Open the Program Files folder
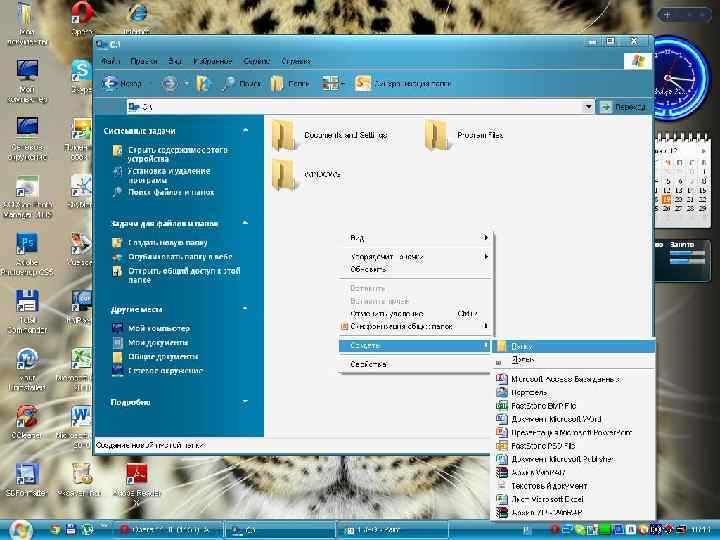The height and width of the screenshot is (540, 720). tap(464, 135)
